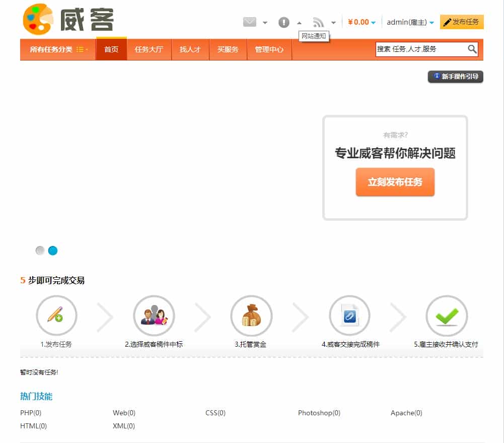The width and height of the screenshot is (504, 443).
Task: Click the magnifier search icon
Action: tap(472, 49)
